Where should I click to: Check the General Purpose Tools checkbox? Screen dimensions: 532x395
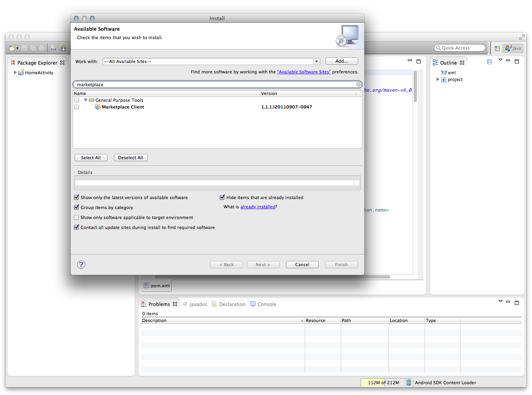(x=77, y=100)
